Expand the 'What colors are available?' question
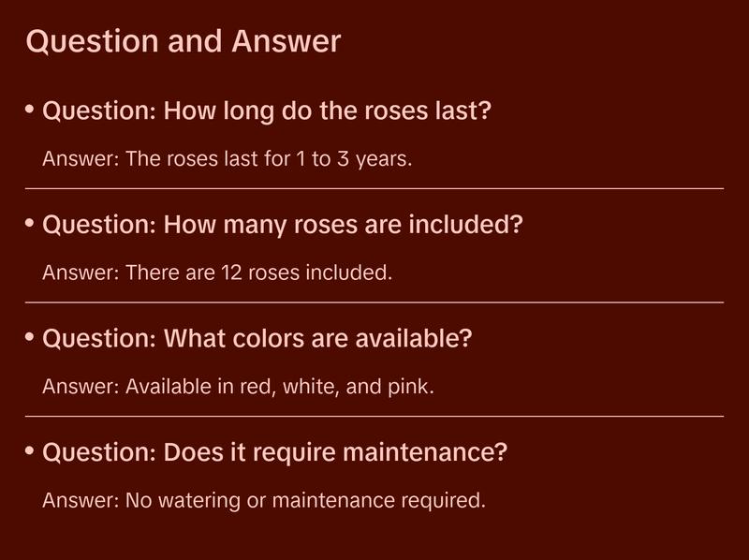Screen dimensions: 749x560 [257, 339]
